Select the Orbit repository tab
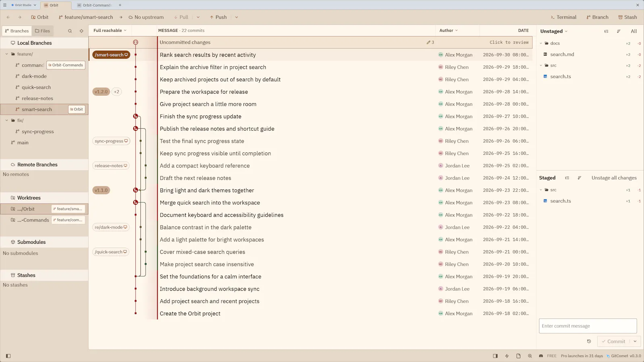This screenshot has height=362, width=644. click(x=56, y=5)
